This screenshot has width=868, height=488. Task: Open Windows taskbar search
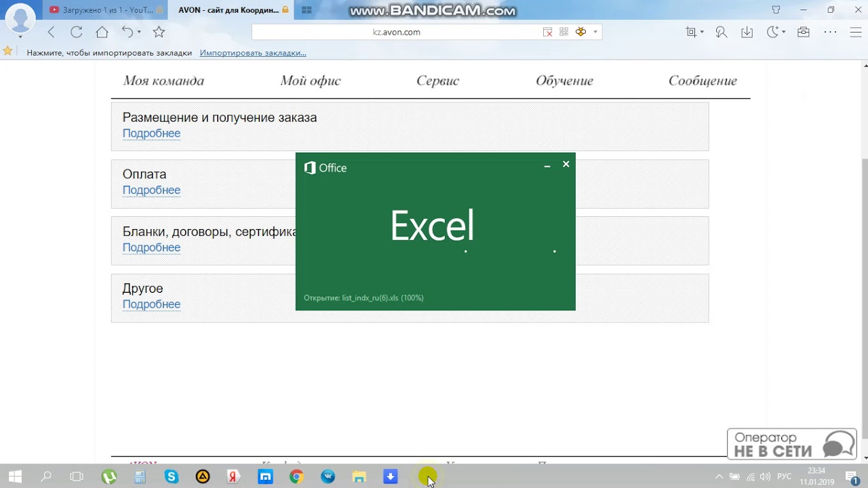click(x=46, y=476)
